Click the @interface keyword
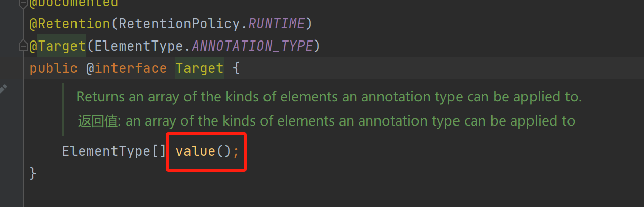Screen dimensions: 644x207 (x=126, y=68)
